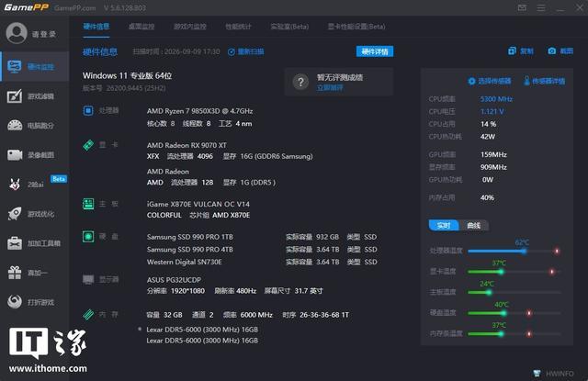Click the CPU temperature slider at 62°C
The height and width of the screenshot is (381, 588).
point(524,251)
